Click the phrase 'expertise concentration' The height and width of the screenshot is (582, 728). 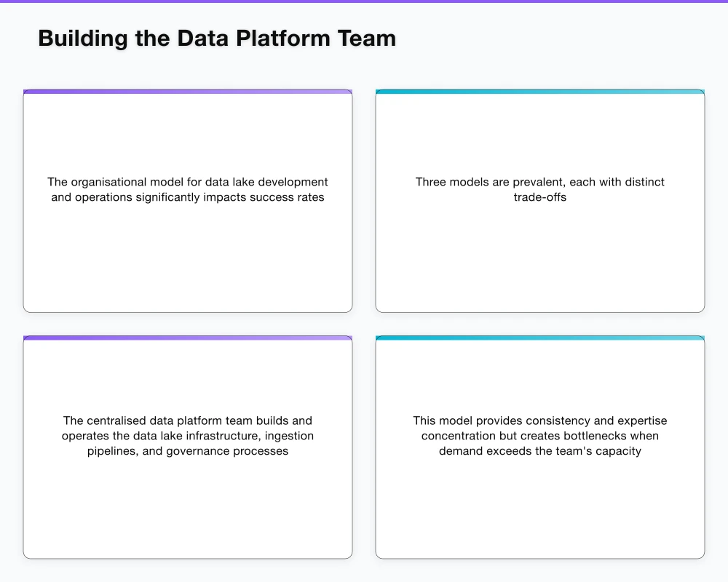pos(459,436)
